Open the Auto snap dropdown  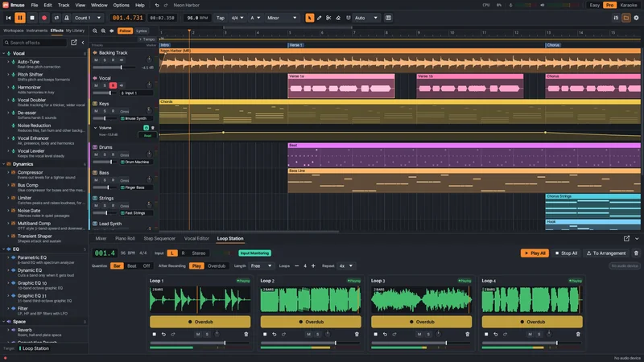[x=366, y=18]
